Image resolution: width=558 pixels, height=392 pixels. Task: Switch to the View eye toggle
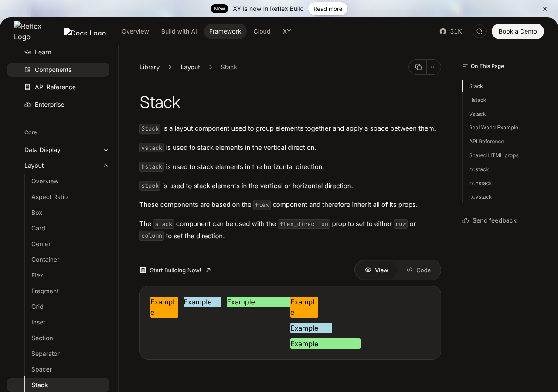coord(376,270)
